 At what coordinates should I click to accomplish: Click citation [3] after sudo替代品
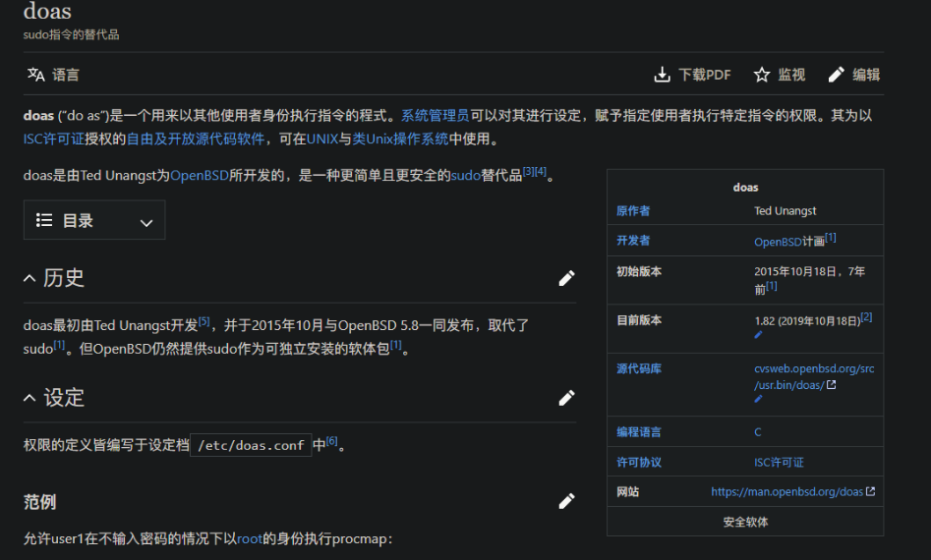tap(529, 172)
